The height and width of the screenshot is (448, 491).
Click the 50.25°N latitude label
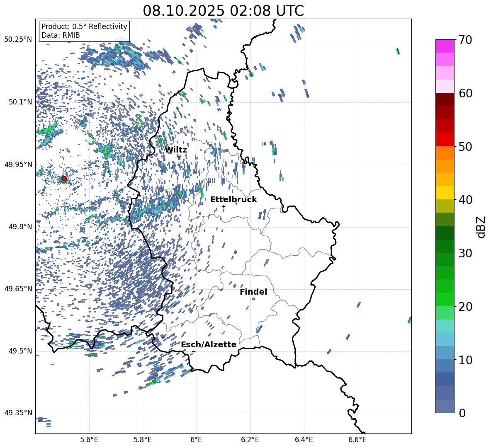coord(18,40)
